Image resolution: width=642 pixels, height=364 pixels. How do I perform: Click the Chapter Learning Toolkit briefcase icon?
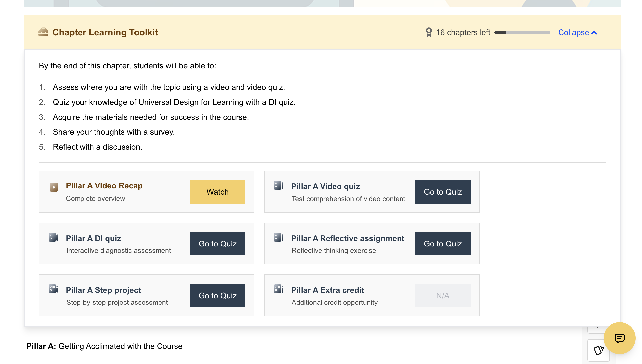coord(44,32)
